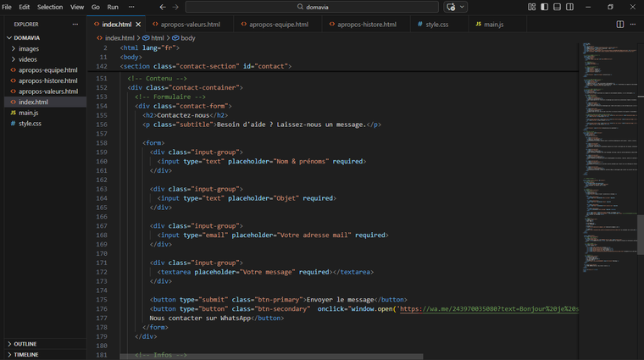Toggle the bottom panel visibility

[x=557, y=7]
